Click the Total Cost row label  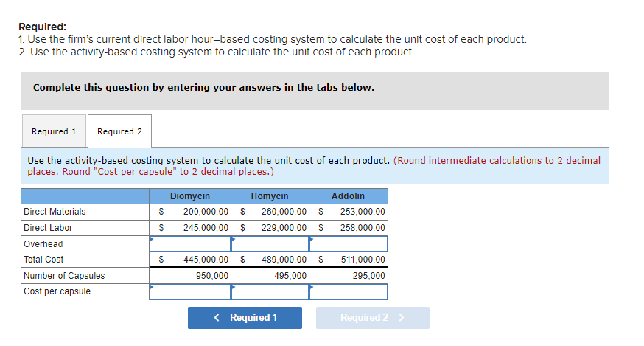coord(43,260)
